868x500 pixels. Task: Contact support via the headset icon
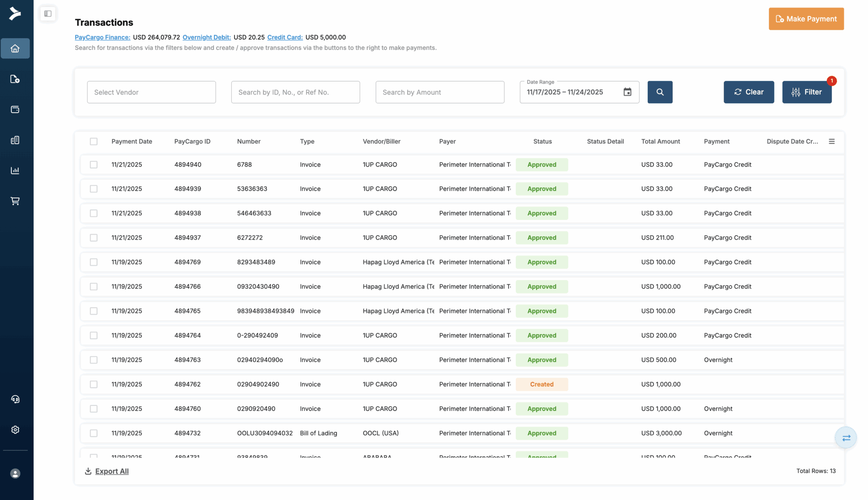point(16,399)
